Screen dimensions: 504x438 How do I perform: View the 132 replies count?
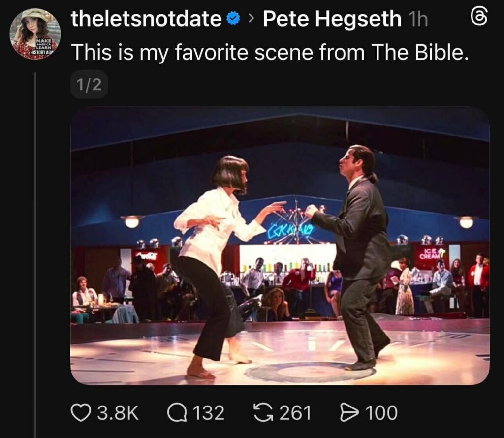click(208, 413)
